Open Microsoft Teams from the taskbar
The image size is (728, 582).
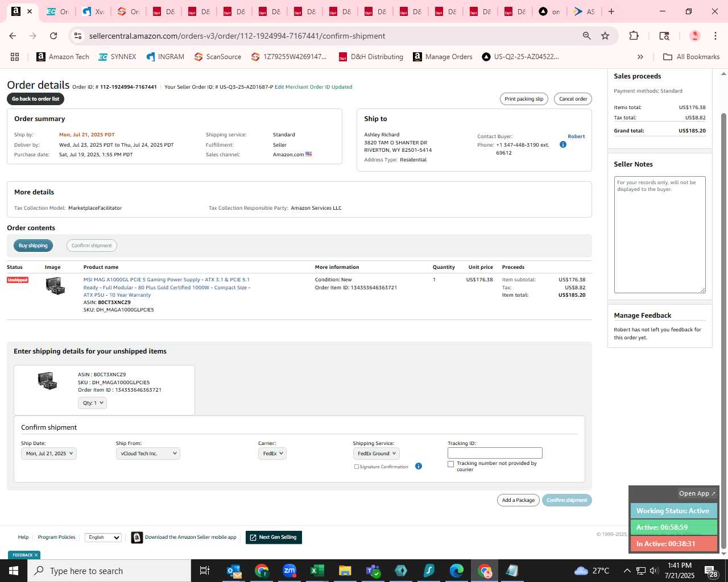coord(373,571)
